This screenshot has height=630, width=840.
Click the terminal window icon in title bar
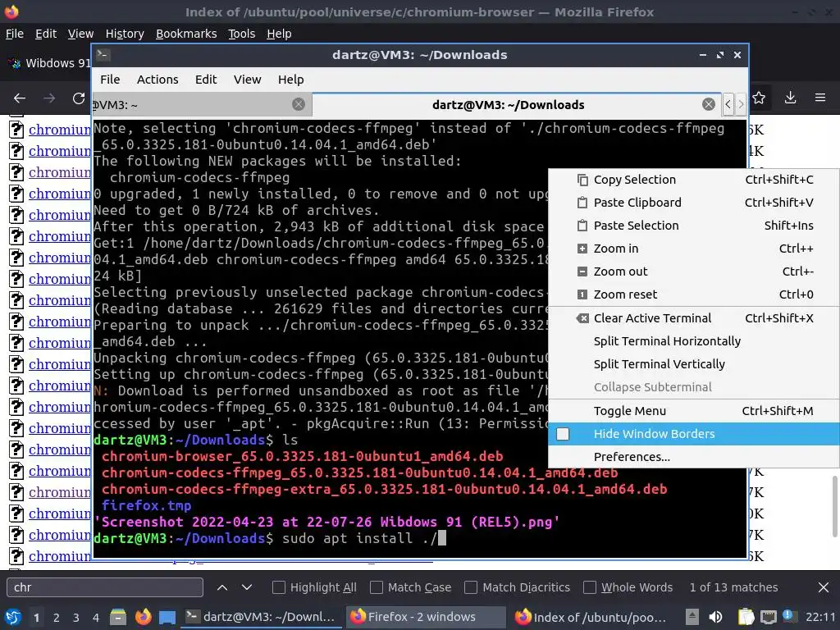(103, 55)
